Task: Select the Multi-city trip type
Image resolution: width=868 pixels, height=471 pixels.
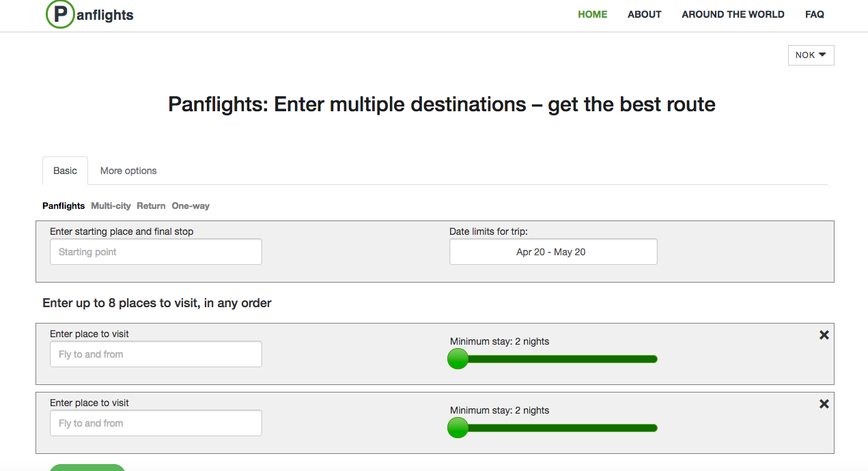Action: [111, 205]
